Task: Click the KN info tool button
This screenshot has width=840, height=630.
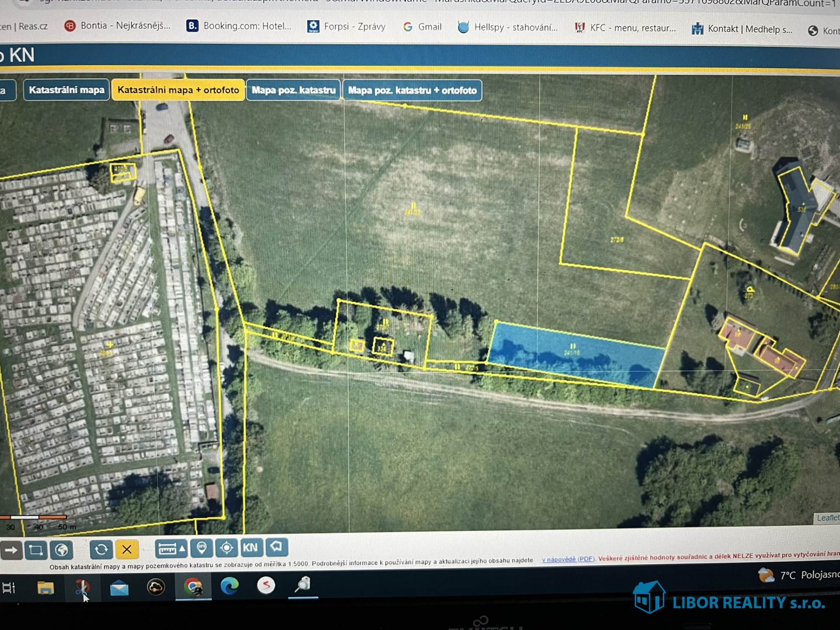Action: [251, 547]
